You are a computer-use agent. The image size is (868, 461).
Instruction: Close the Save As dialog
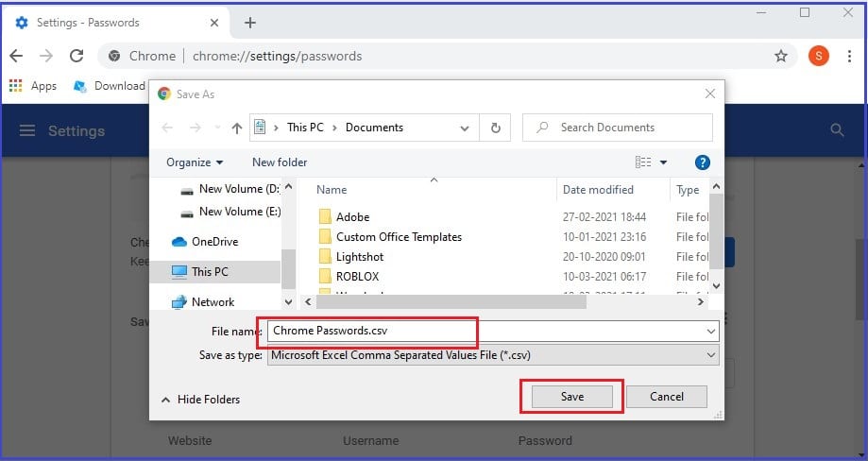[710, 94]
